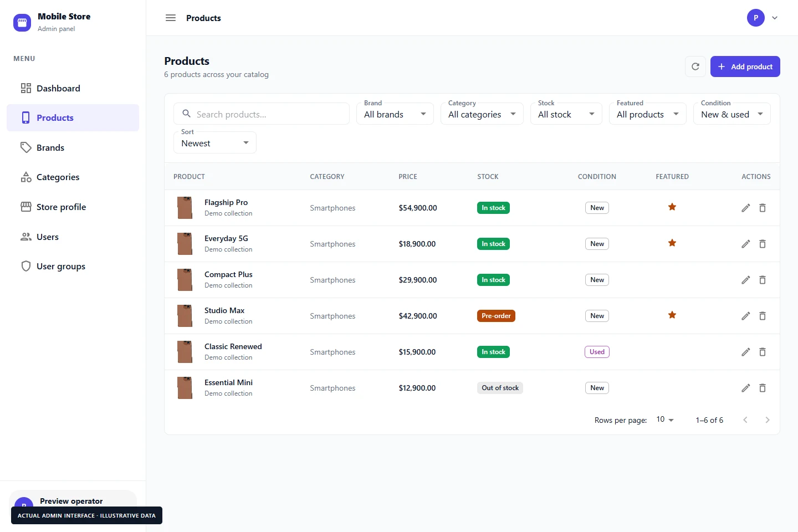Open Dashboard in the sidebar menu
The height and width of the screenshot is (532, 798).
(x=73, y=88)
